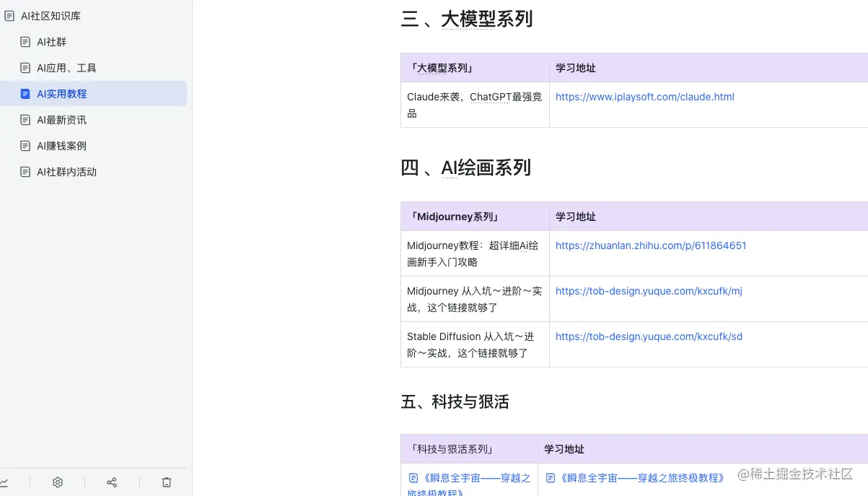Open the iplaysoft.com claude.html link
This screenshot has height=496, width=868.
pos(645,97)
